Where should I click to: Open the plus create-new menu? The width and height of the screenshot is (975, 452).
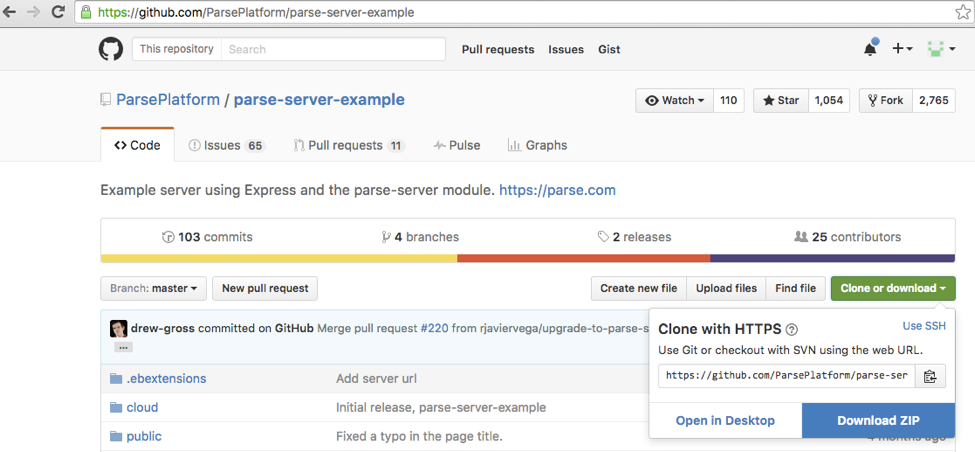[902, 49]
